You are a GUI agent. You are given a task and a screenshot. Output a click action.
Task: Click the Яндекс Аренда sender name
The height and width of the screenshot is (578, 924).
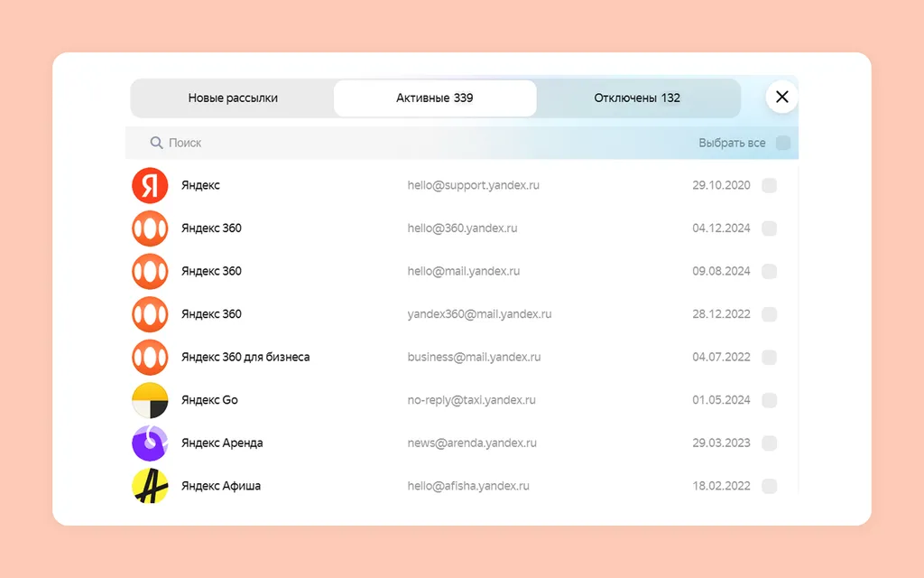[x=222, y=443]
